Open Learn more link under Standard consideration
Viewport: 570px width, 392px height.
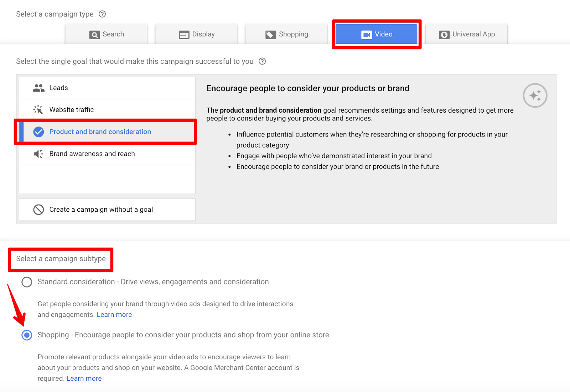click(114, 315)
